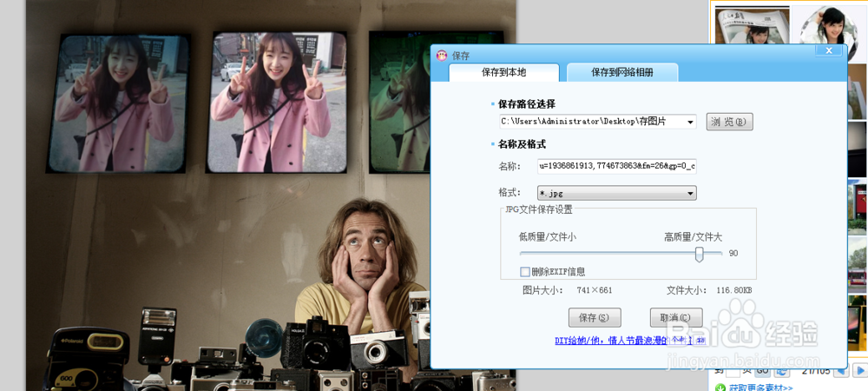This screenshot has width=868, height=391.
Task: Open the 获取更多素材>> link
Action: point(761,388)
